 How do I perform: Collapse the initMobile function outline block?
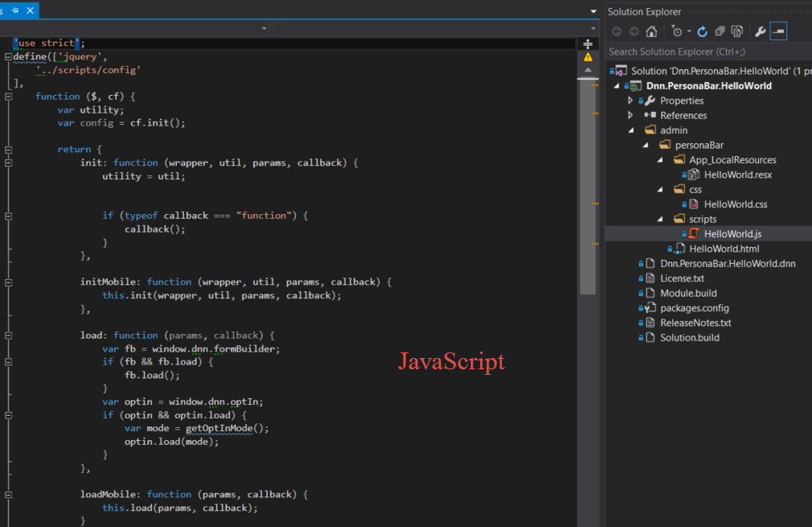click(8, 282)
